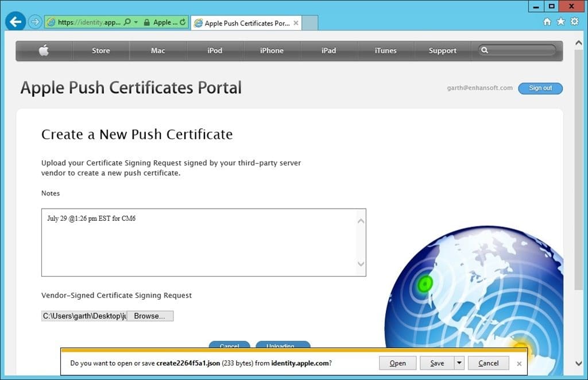Cancel the download prompt
Viewport: 588px width, 380px height.
point(488,363)
